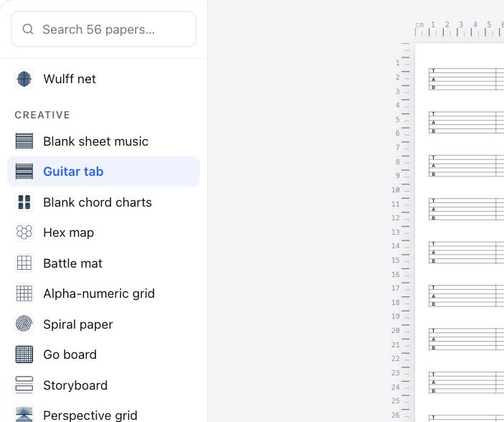Select the highlighted Guitar tab entry

103,172
